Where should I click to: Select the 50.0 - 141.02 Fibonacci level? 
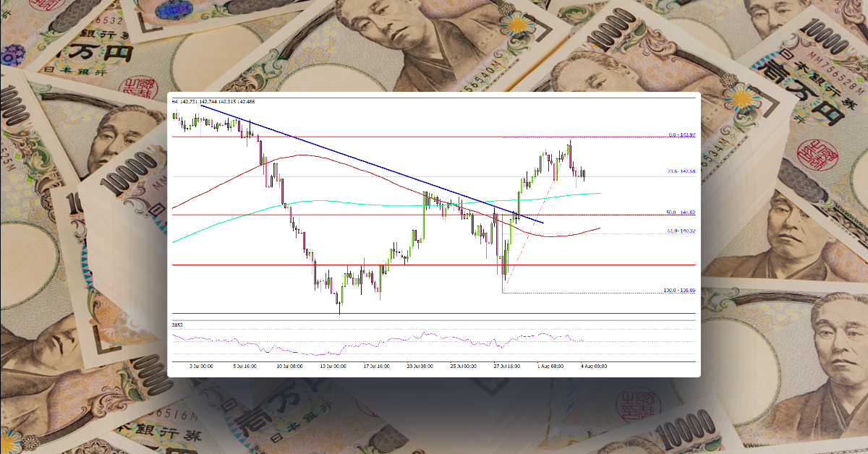click(681, 213)
